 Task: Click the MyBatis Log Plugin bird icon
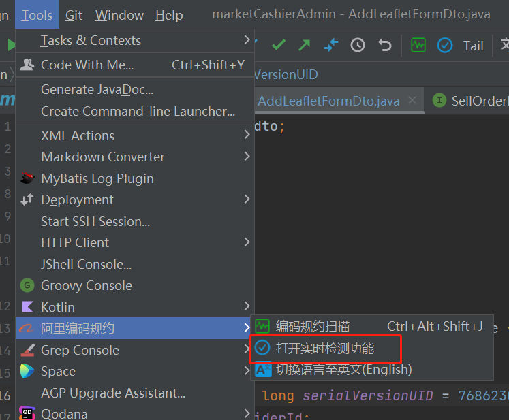pyautogui.click(x=27, y=178)
